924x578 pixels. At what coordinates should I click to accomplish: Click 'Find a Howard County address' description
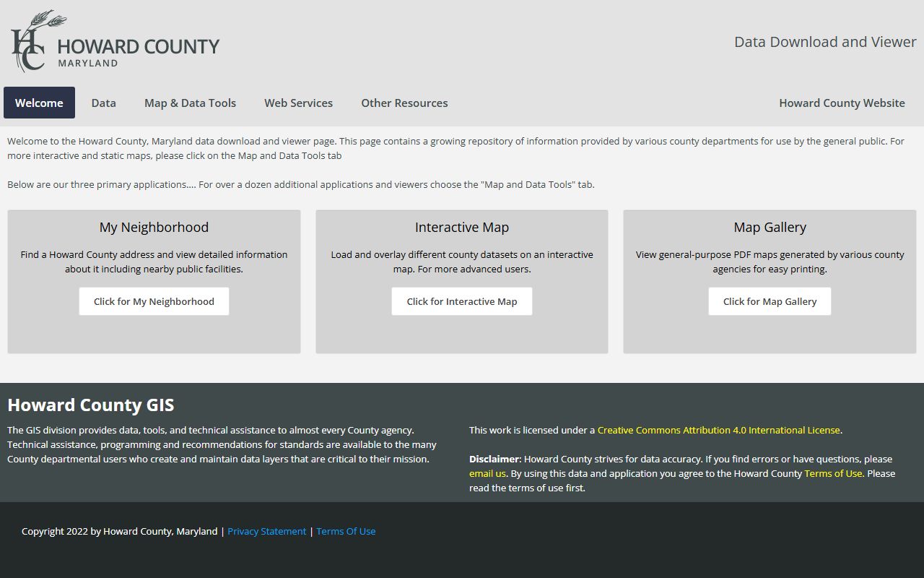pyautogui.click(x=154, y=262)
